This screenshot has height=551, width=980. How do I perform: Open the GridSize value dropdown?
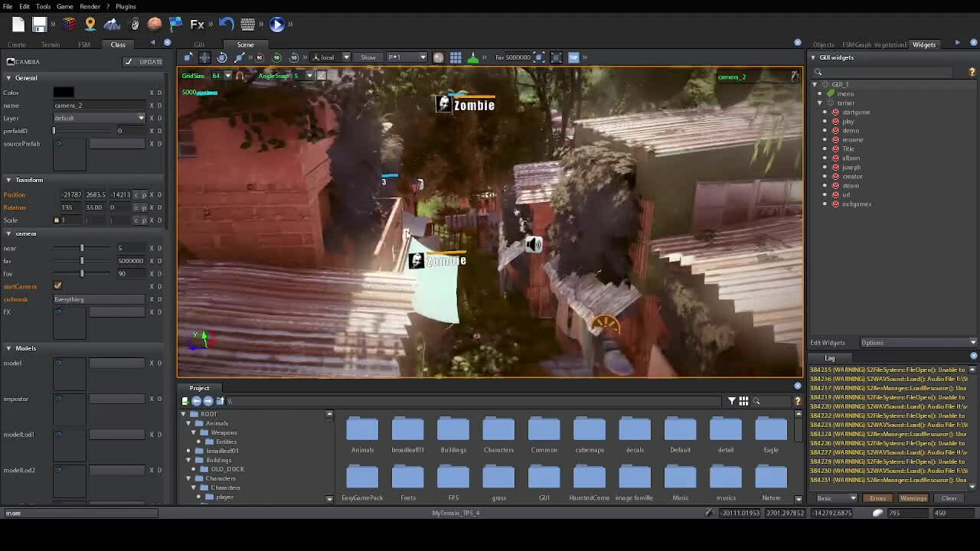pos(227,76)
